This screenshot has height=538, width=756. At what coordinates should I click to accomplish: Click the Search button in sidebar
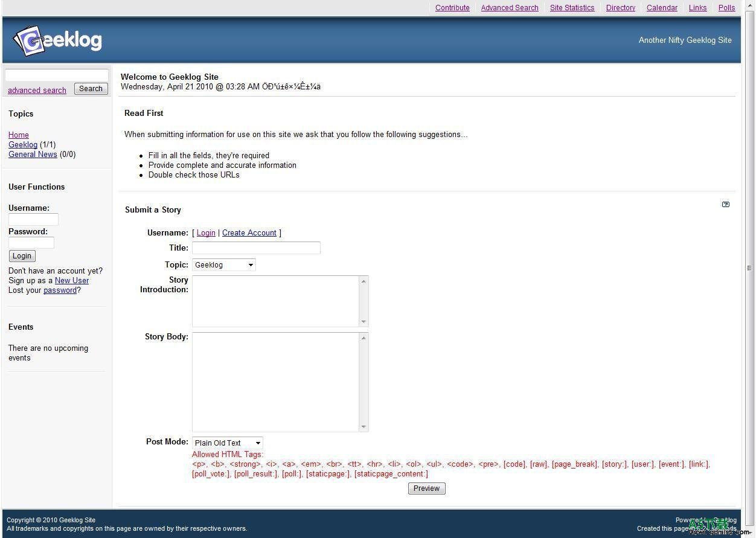(x=91, y=89)
